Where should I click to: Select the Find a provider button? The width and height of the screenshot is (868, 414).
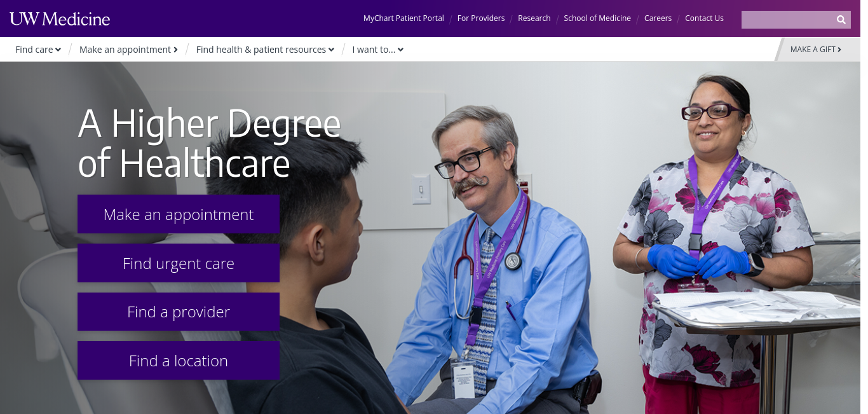point(179,312)
